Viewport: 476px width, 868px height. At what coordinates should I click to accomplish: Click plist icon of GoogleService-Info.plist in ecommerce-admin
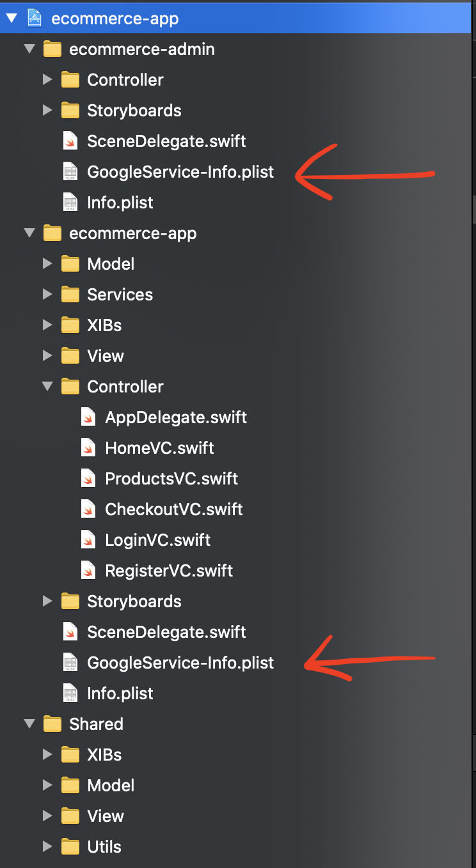70,172
